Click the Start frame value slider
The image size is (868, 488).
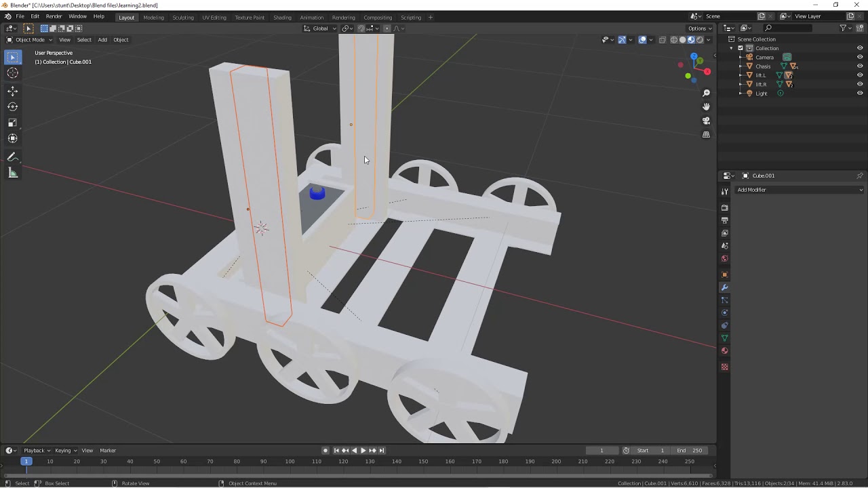[x=650, y=451]
